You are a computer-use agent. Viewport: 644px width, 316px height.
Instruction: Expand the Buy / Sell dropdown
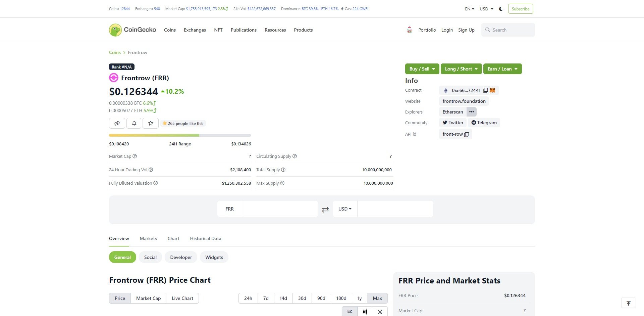(x=422, y=69)
